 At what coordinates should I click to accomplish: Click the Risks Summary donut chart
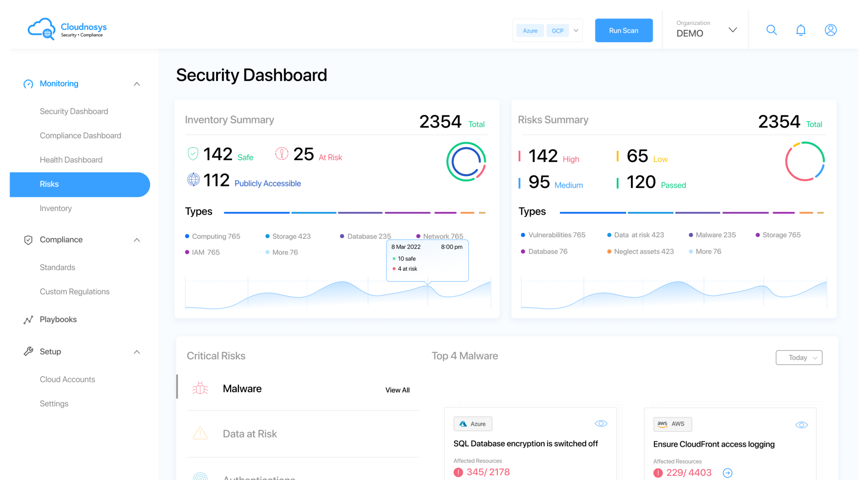[x=805, y=161]
